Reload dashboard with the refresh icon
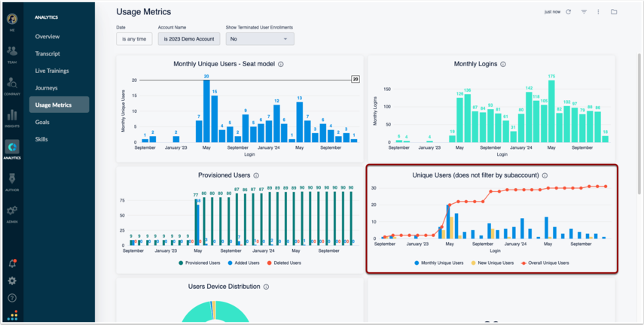Screen dimensions: 644x325 569,12
